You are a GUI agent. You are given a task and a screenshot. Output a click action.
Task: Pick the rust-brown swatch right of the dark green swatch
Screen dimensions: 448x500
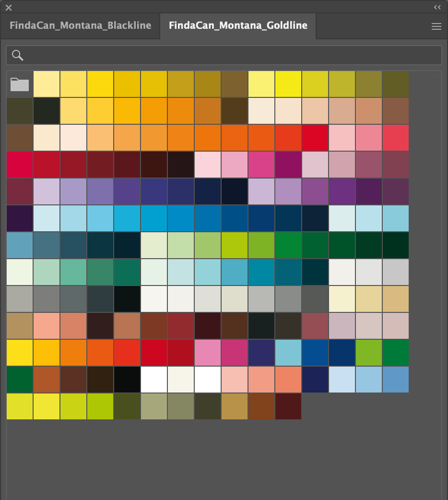click(x=47, y=380)
